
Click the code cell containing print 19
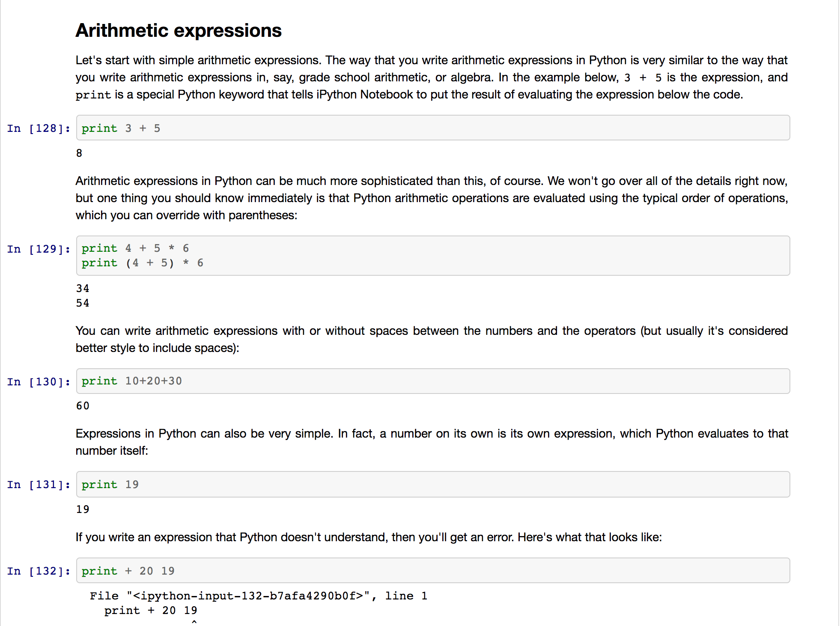pos(433,484)
